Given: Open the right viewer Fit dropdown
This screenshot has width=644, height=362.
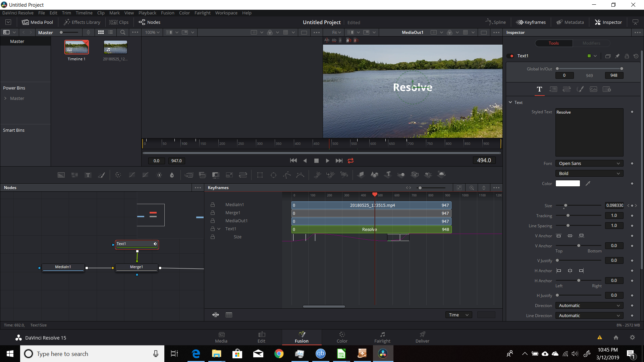Looking at the screenshot, I should 336,33.
